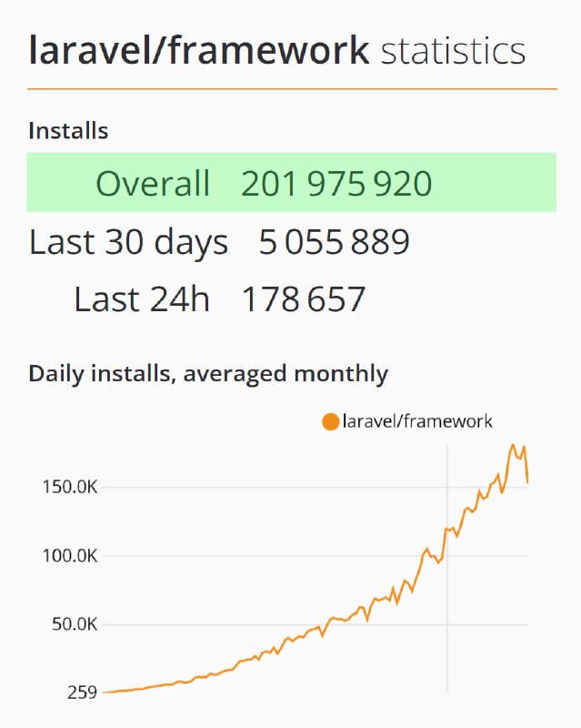Click the 'Overall' label

point(153,184)
